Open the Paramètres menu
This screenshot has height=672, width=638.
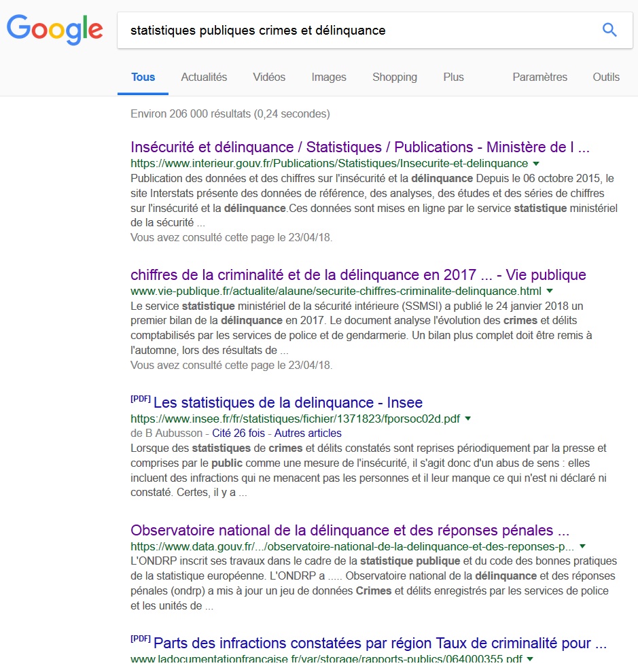pos(539,77)
